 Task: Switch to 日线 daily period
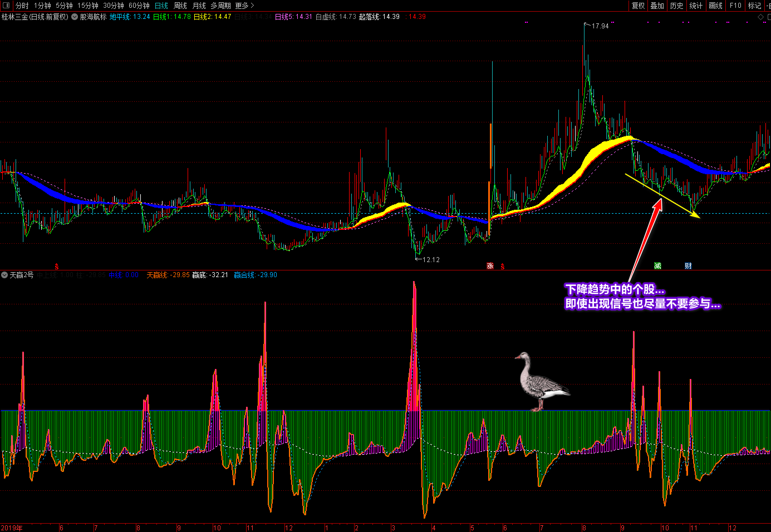pyautogui.click(x=161, y=6)
